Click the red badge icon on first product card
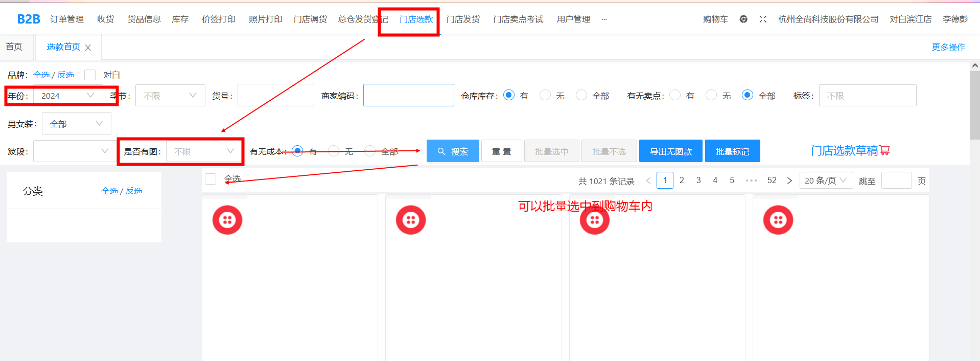Image resolution: width=980 pixels, height=361 pixels. (x=227, y=220)
